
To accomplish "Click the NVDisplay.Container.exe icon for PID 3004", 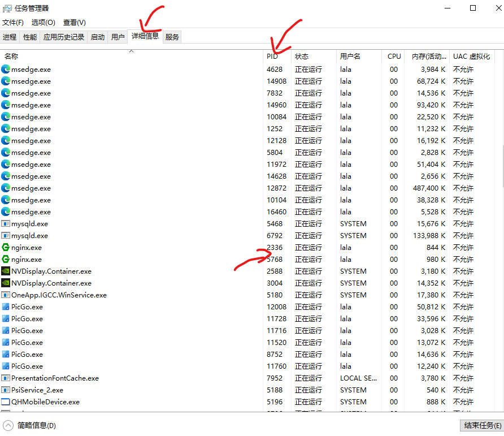I will 6,283.
